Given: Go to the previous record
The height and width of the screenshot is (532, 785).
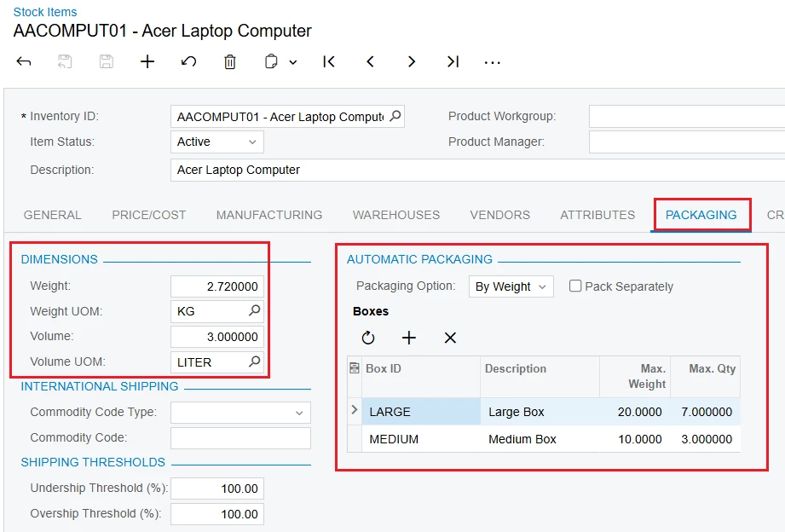Looking at the screenshot, I should click(x=370, y=61).
